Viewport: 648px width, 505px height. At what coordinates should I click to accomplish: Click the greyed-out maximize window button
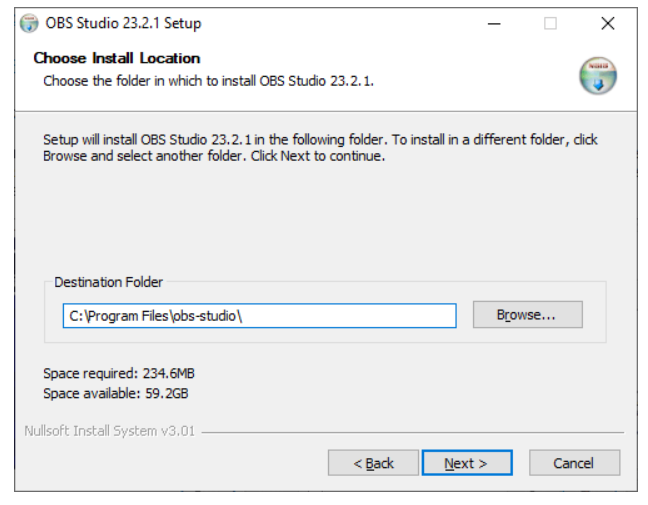coord(550,23)
